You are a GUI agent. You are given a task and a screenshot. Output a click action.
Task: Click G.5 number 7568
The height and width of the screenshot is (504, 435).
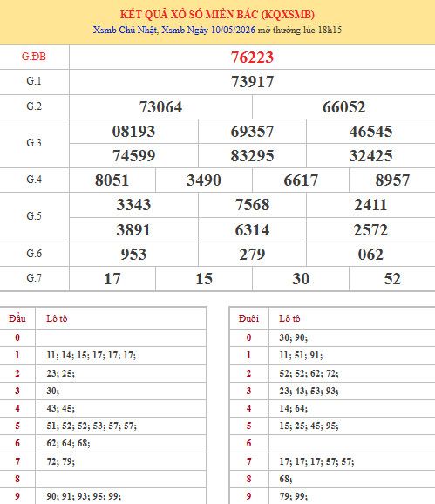click(x=252, y=205)
